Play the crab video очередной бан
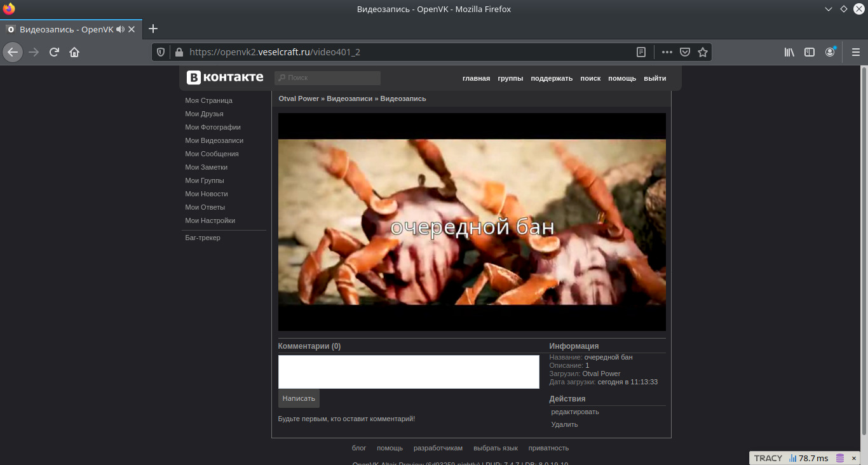 [x=472, y=222]
